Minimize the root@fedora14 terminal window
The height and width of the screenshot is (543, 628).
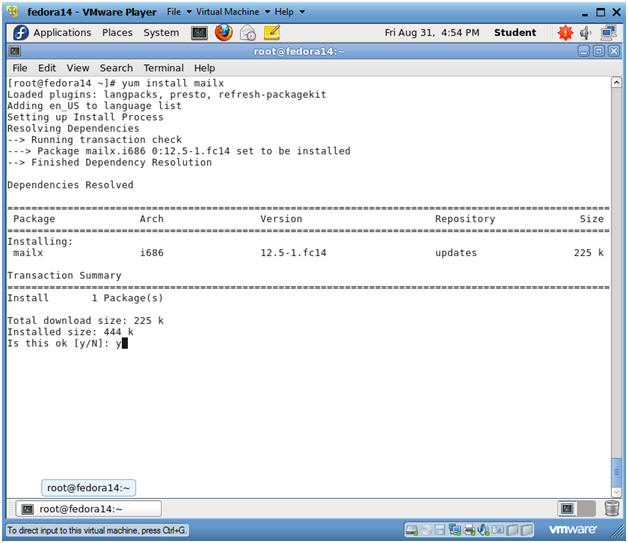[x=584, y=51]
